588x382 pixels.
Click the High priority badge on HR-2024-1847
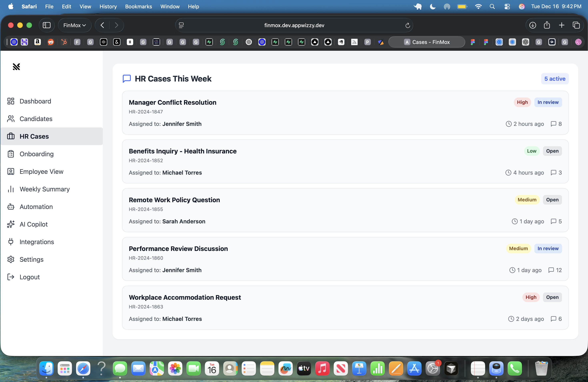click(x=522, y=102)
